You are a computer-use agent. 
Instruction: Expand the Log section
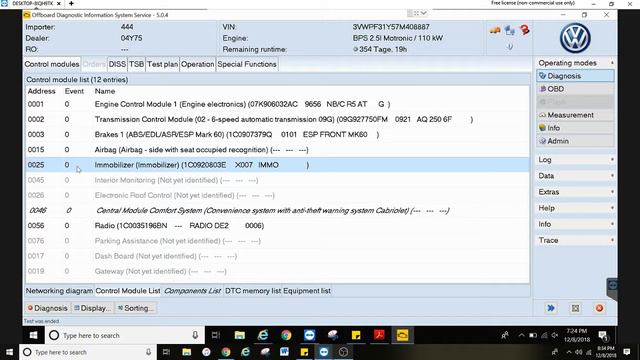(x=575, y=160)
